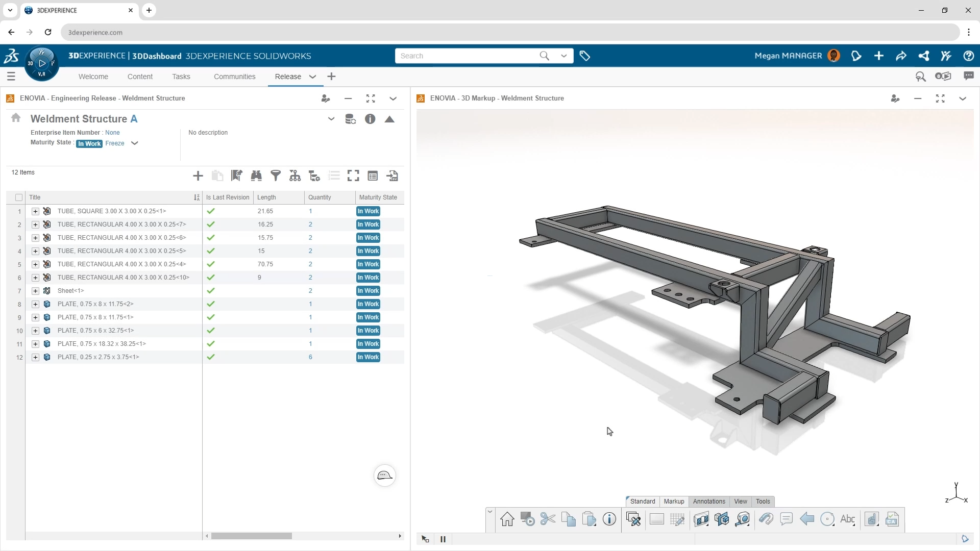Toggle the Title column sort order icon
The width and height of the screenshot is (980, 551).
coord(197,197)
